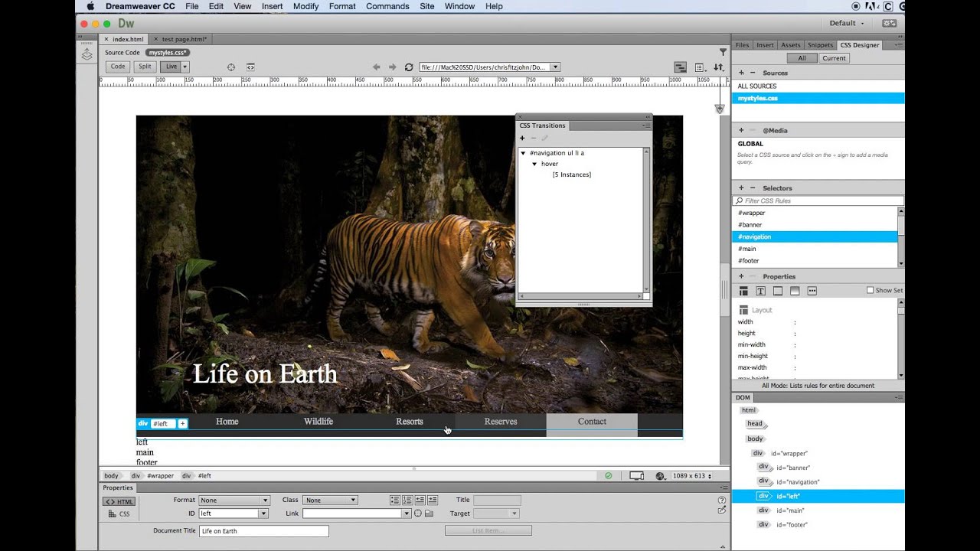Add a new CSS property

tap(741, 276)
